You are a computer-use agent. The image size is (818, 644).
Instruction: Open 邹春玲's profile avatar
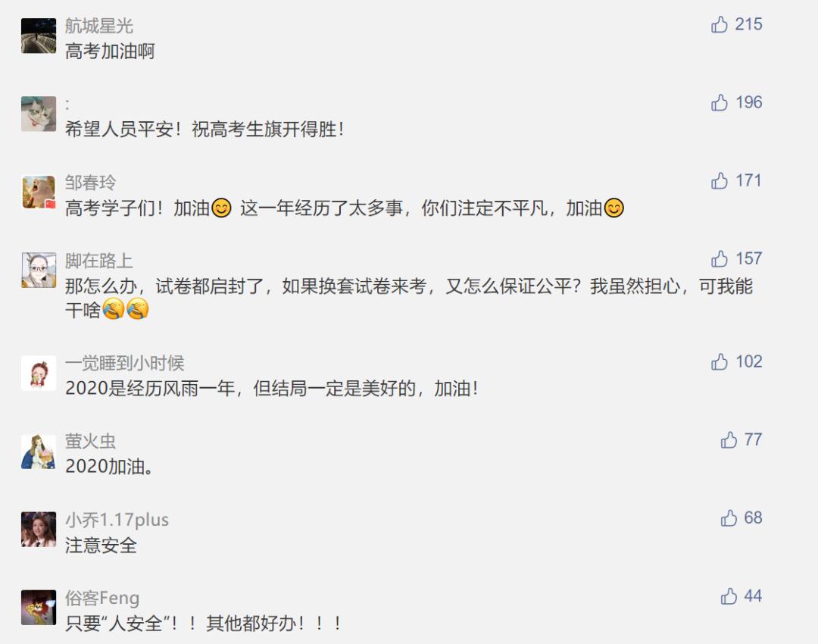tap(39, 192)
